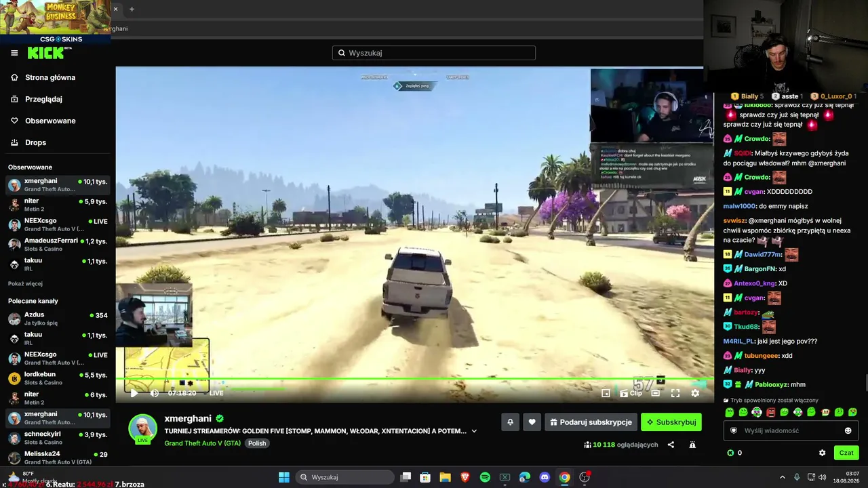This screenshot has height=488, width=868.
Task: Click the username tubungeee in chat
Action: [x=762, y=356]
